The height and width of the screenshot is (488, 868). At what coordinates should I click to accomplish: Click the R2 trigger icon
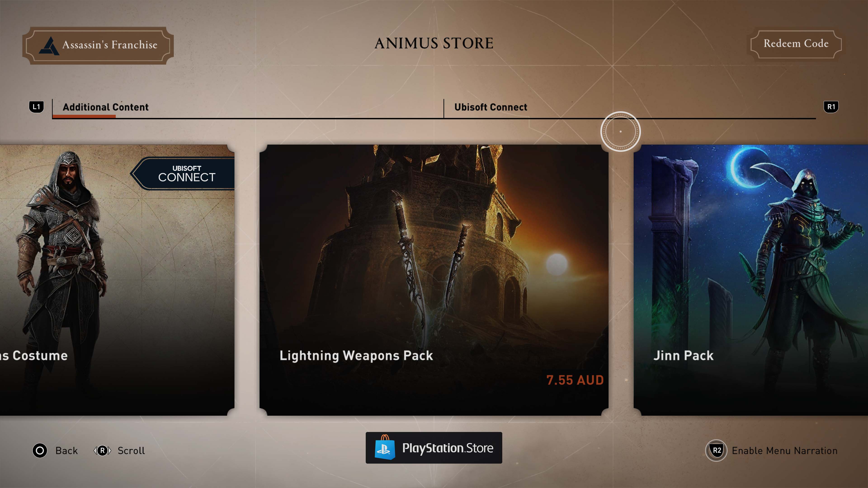tap(716, 451)
